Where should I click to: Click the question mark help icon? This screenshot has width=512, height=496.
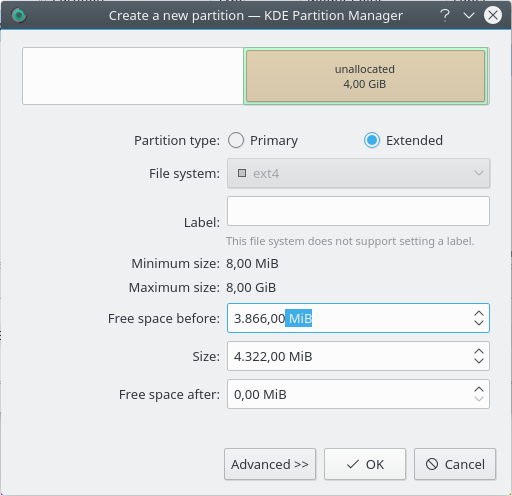[x=445, y=15]
